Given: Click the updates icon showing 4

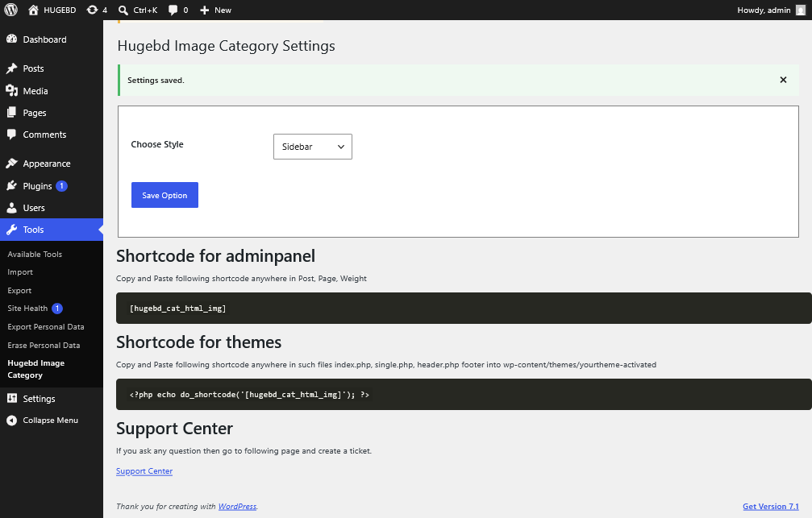Looking at the screenshot, I should [92, 10].
